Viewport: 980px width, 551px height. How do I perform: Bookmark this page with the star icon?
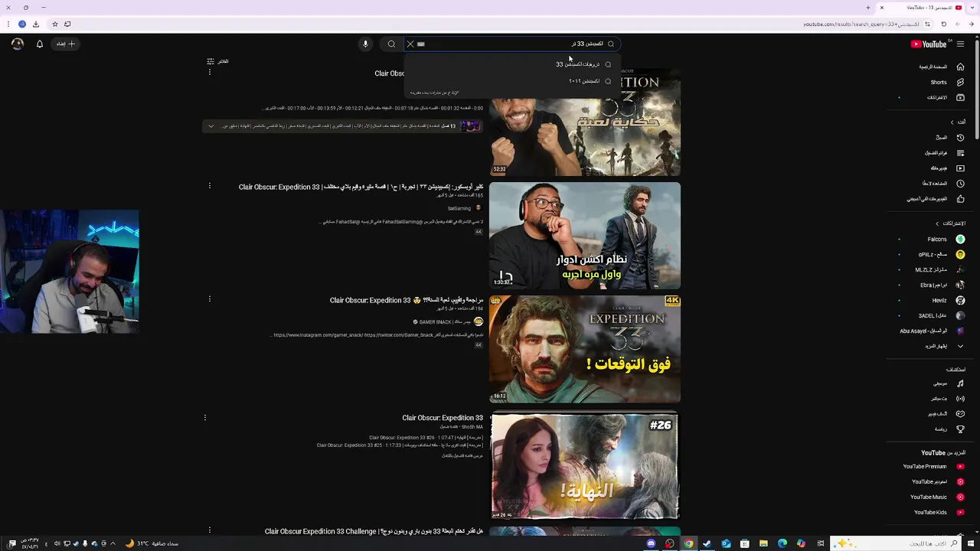54,24
